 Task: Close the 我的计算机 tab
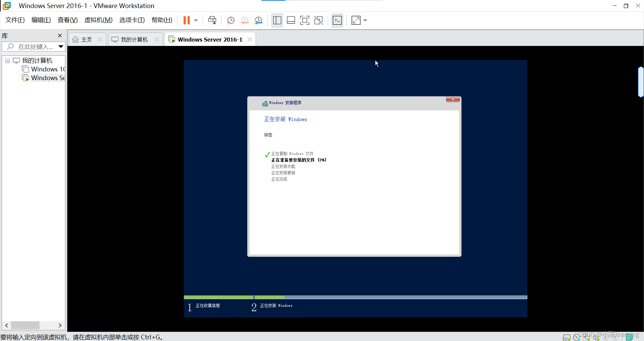(x=157, y=40)
